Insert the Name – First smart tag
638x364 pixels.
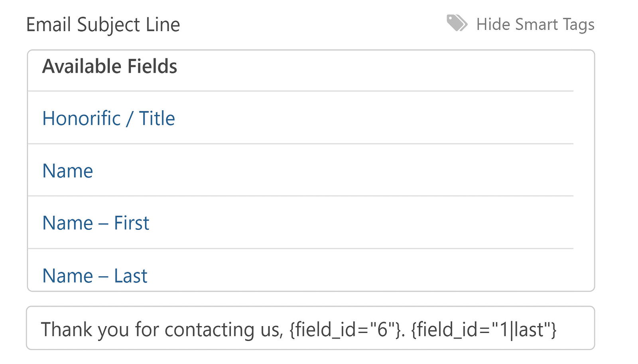point(96,223)
